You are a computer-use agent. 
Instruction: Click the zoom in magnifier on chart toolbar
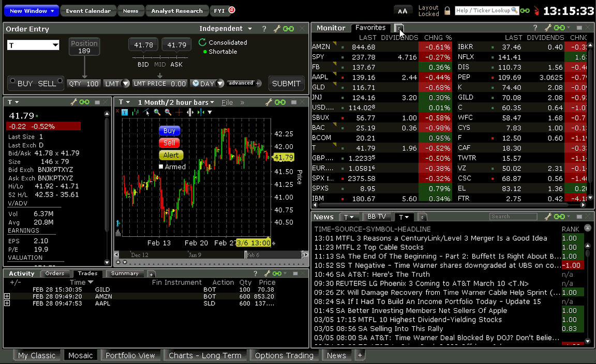157,112
